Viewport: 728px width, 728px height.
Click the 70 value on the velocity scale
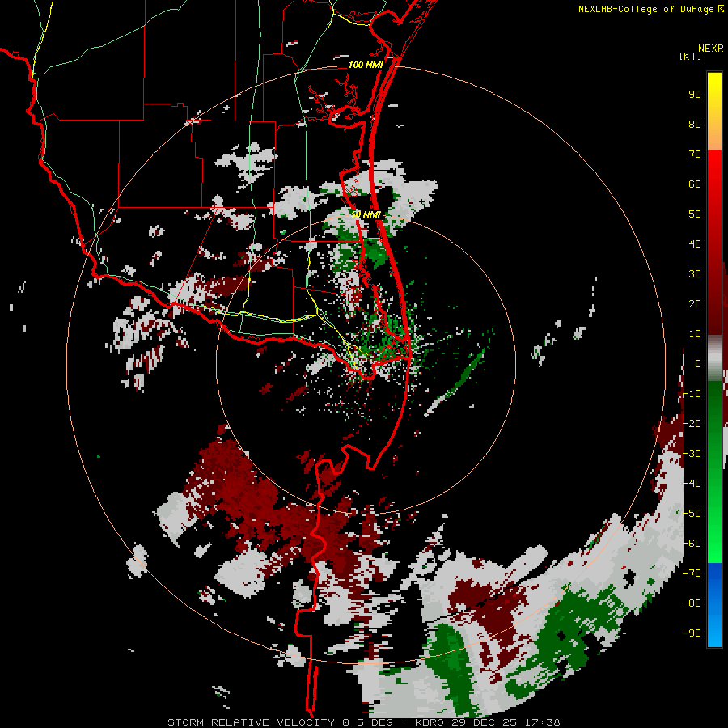tap(695, 154)
